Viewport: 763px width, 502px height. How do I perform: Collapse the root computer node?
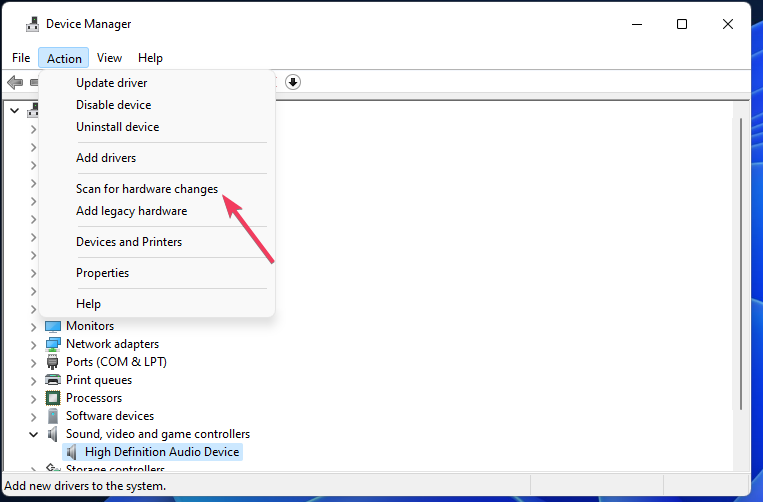(15, 111)
